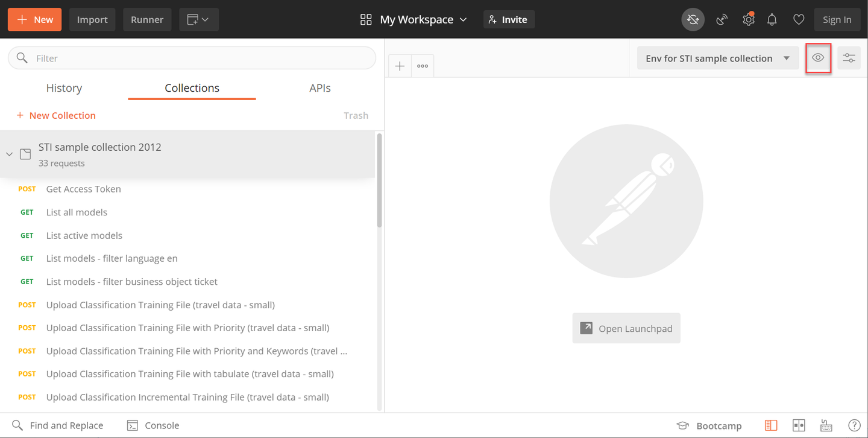Open the keyboard shortcuts icon
Image resolution: width=868 pixels, height=438 pixels.
point(826,425)
